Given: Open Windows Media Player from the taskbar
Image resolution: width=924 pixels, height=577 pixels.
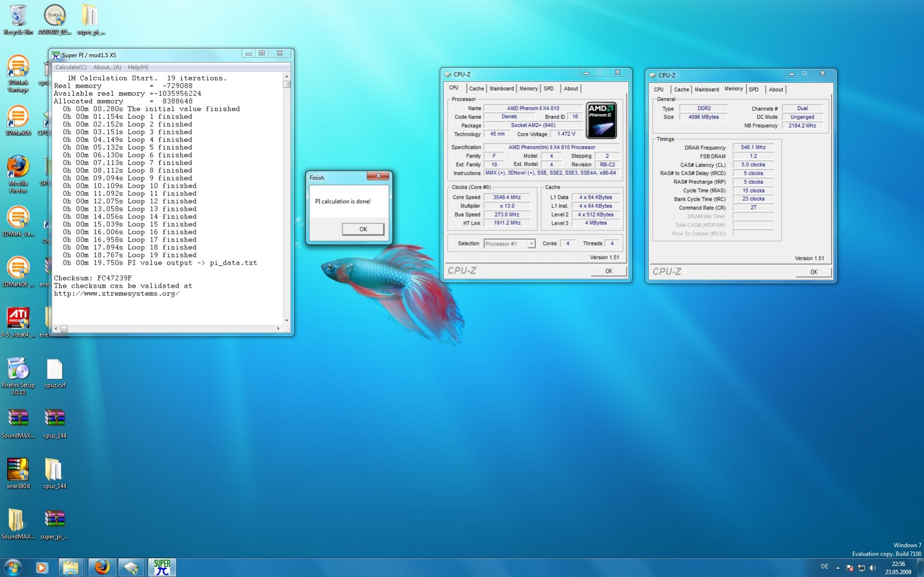Looking at the screenshot, I should (x=42, y=567).
